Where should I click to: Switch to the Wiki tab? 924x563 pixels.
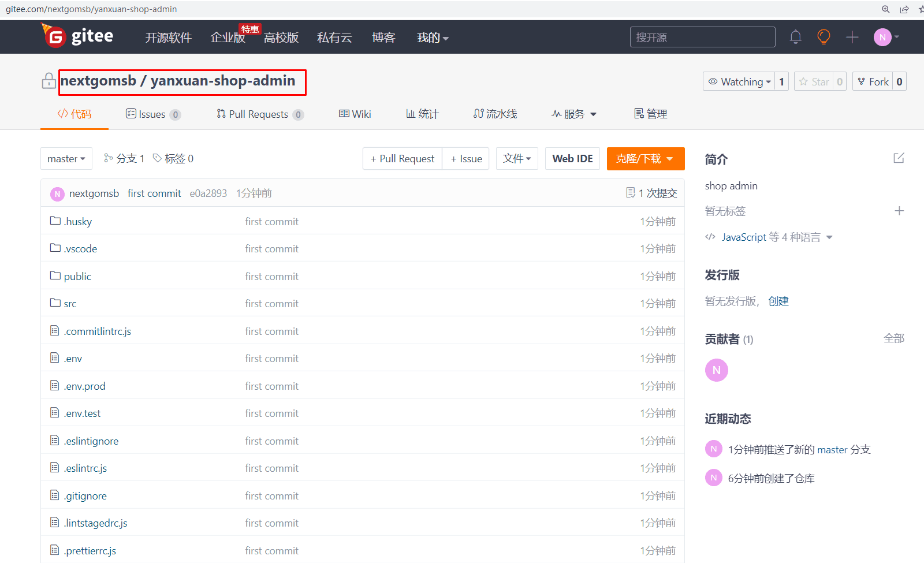click(x=355, y=114)
